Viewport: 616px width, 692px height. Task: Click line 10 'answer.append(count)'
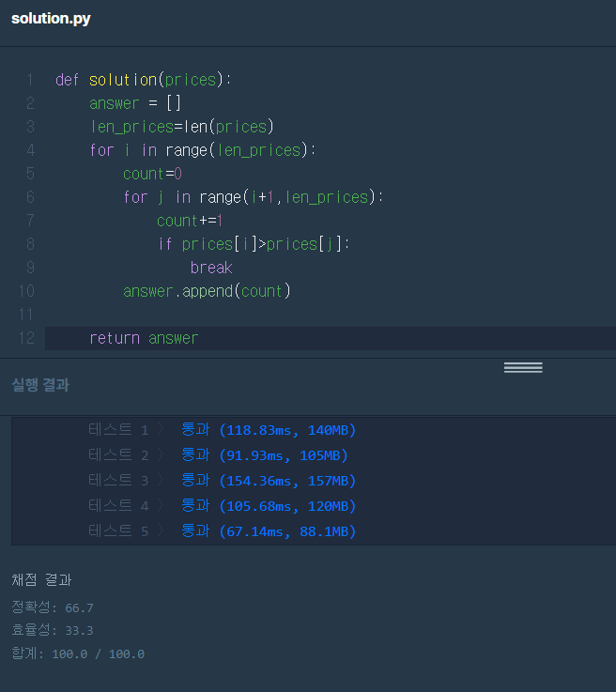click(x=207, y=291)
